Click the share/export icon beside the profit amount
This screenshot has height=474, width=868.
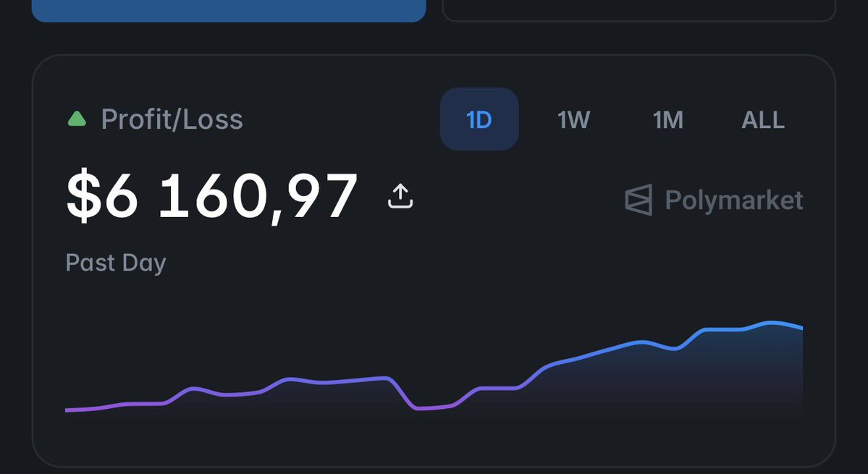click(x=399, y=196)
